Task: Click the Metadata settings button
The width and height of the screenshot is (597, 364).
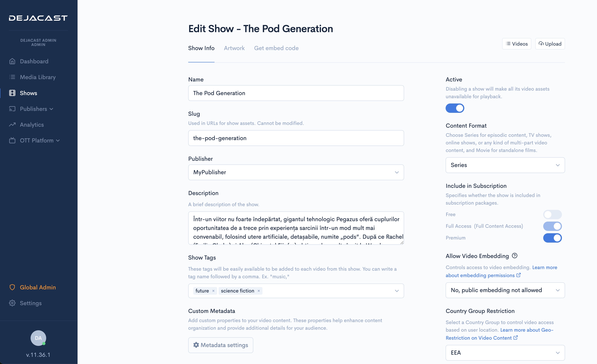Action: coord(221,345)
